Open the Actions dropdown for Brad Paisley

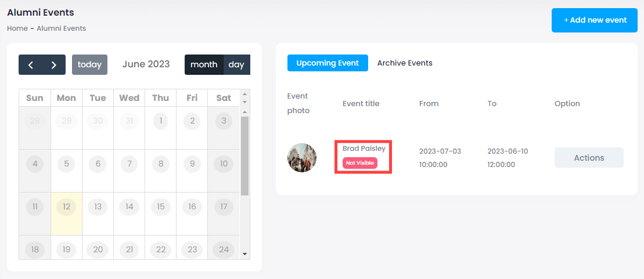[589, 158]
